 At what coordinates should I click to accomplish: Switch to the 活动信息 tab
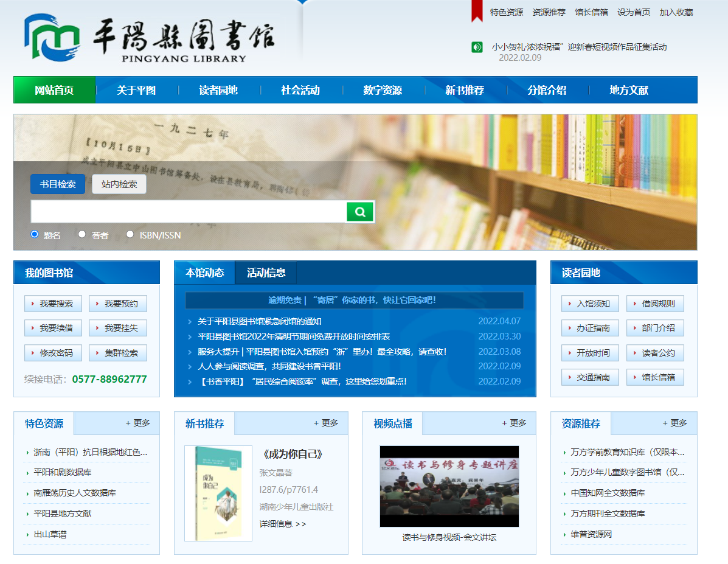tap(266, 273)
